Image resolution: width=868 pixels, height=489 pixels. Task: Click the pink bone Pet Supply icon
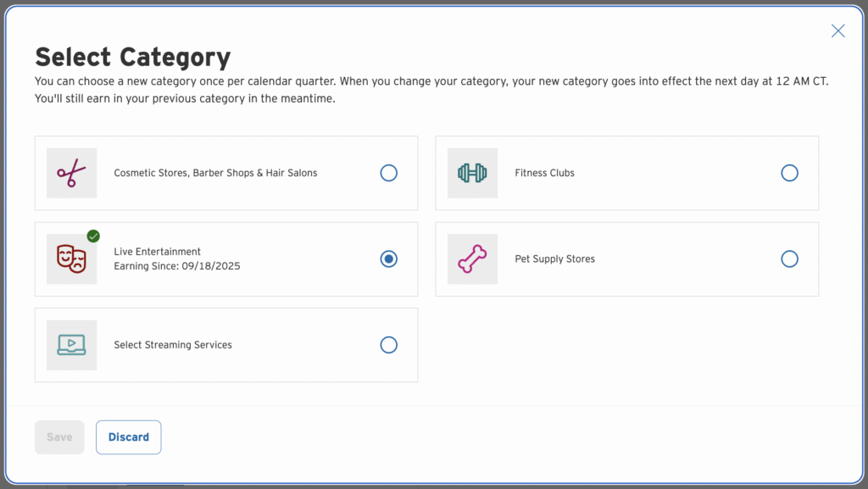point(472,258)
